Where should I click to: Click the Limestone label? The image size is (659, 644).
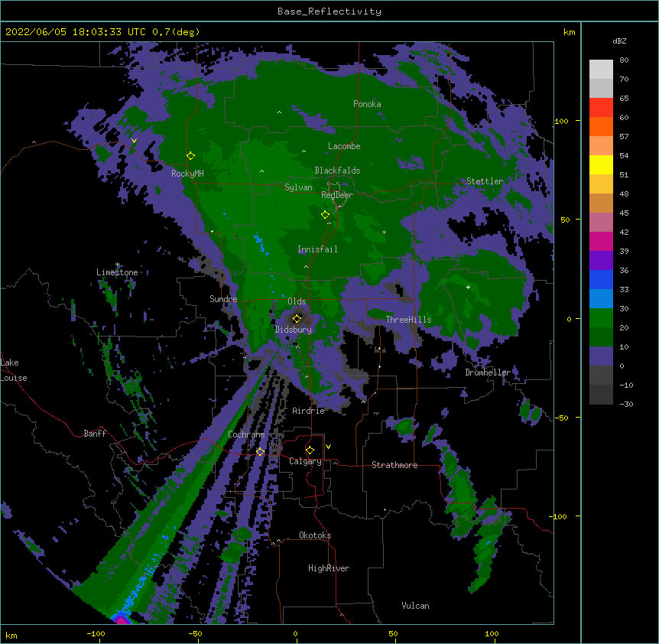tap(117, 272)
